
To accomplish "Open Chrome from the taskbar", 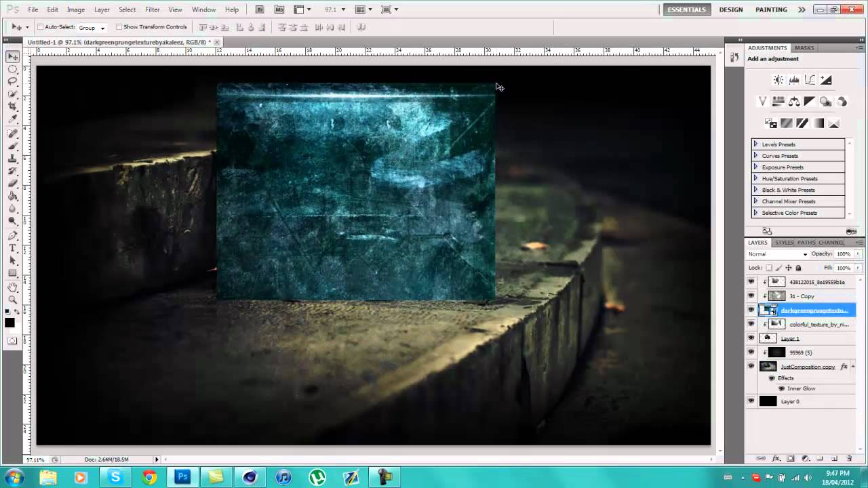I will click(149, 477).
